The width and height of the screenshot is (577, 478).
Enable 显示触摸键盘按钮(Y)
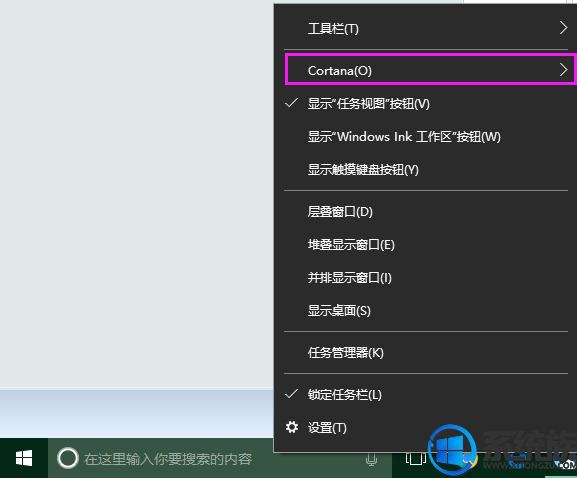(x=426, y=170)
